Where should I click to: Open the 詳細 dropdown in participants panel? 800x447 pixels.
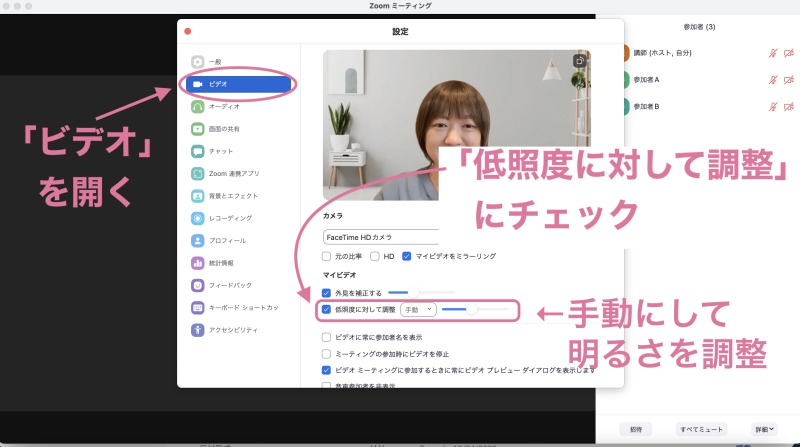764,430
